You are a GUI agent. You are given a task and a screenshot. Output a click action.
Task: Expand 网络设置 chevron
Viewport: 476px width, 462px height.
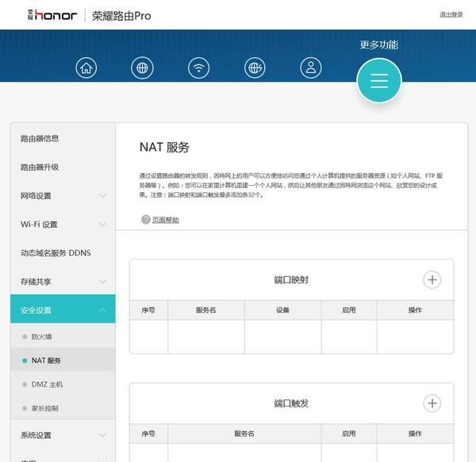(103, 195)
